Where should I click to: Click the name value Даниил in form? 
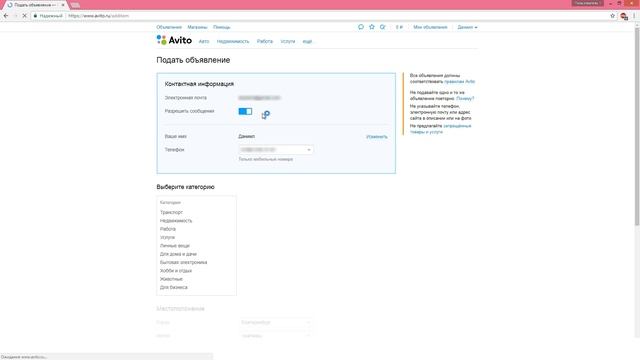tap(247, 136)
